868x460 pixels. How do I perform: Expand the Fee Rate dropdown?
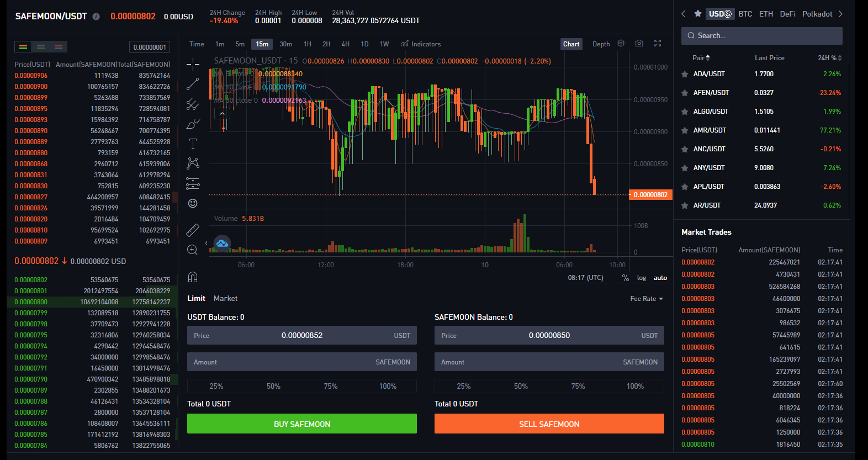point(647,299)
